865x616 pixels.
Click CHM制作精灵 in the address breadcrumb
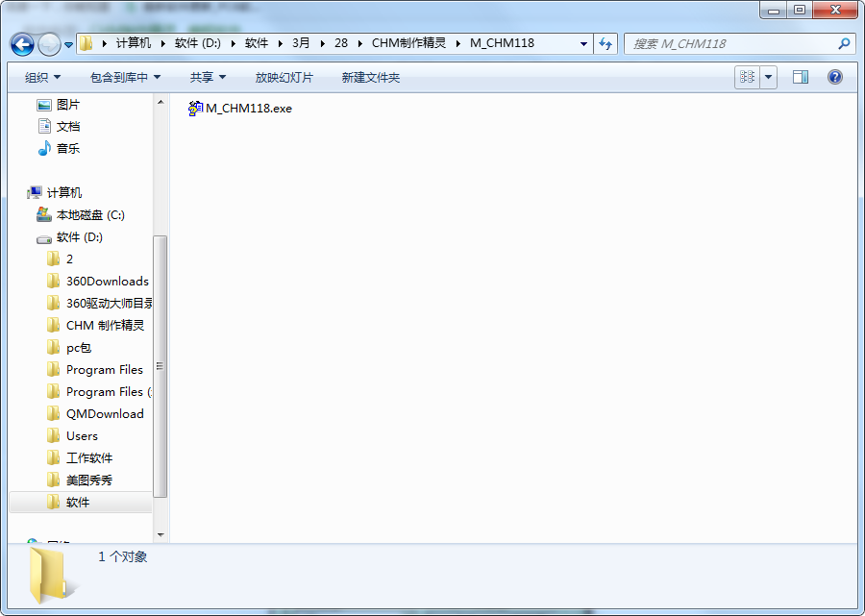(408, 43)
